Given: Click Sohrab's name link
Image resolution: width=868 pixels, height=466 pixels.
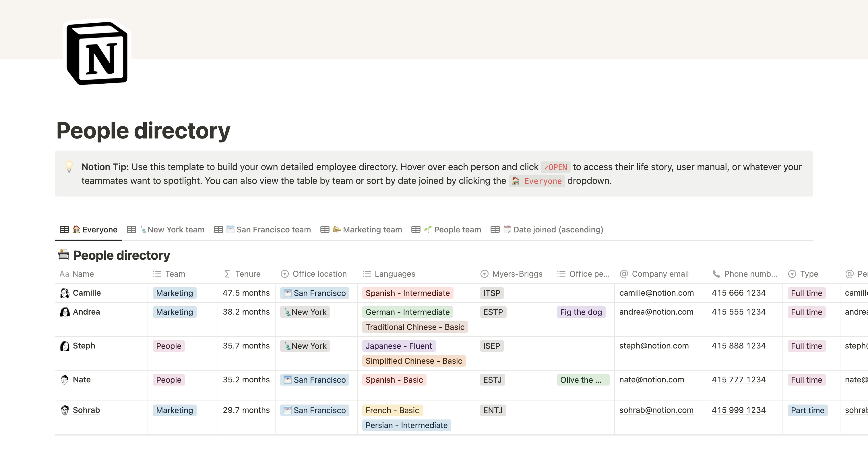Looking at the screenshot, I should (x=86, y=410).
